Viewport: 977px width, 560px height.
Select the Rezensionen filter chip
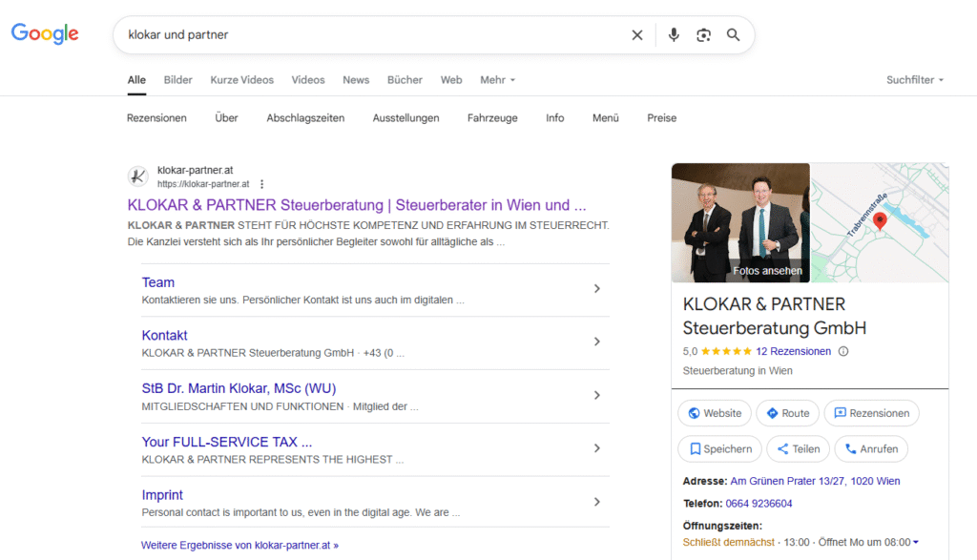click(156, 117)
